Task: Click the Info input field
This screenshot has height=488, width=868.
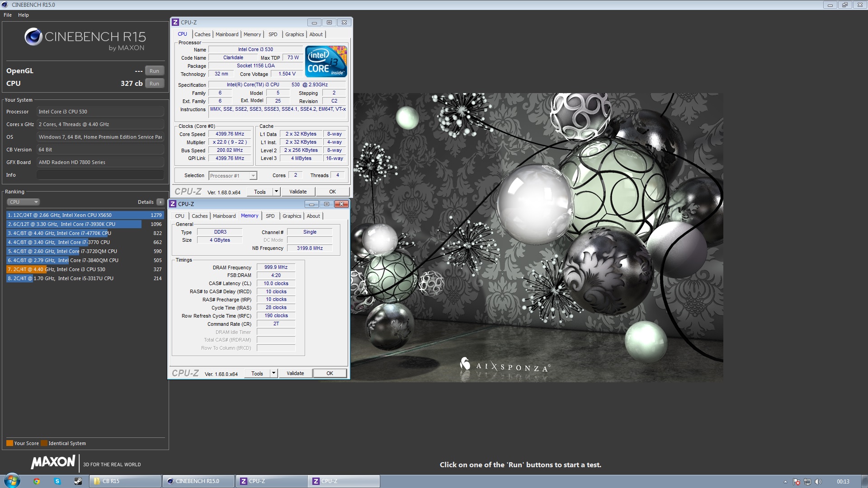Action: (x=100, y=175)
